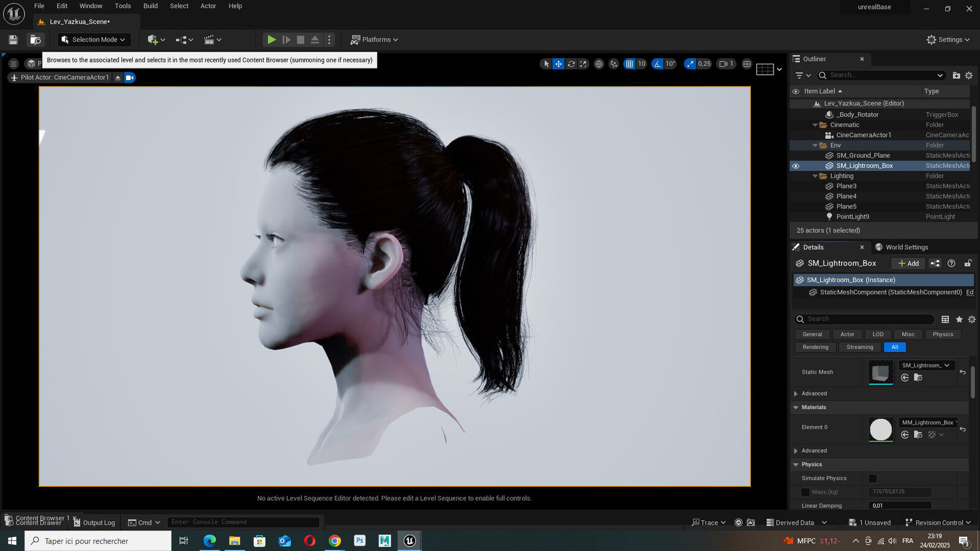Click the Add component button
980x551 pixels.
click(908, 263)
